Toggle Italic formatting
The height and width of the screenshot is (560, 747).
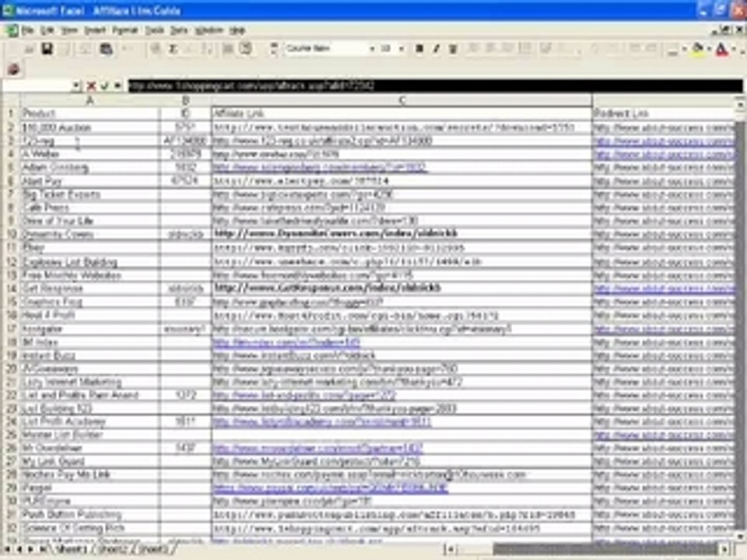(436, 48)
